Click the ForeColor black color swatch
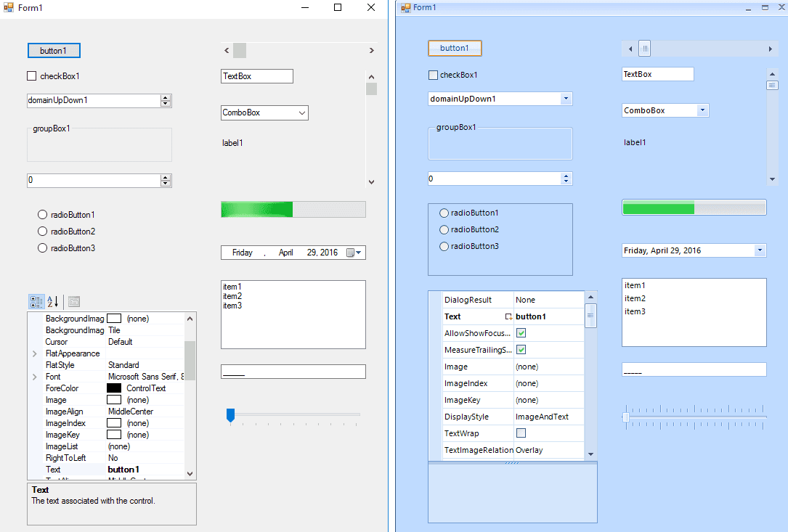788x532 pixels. tap(114, 388)
